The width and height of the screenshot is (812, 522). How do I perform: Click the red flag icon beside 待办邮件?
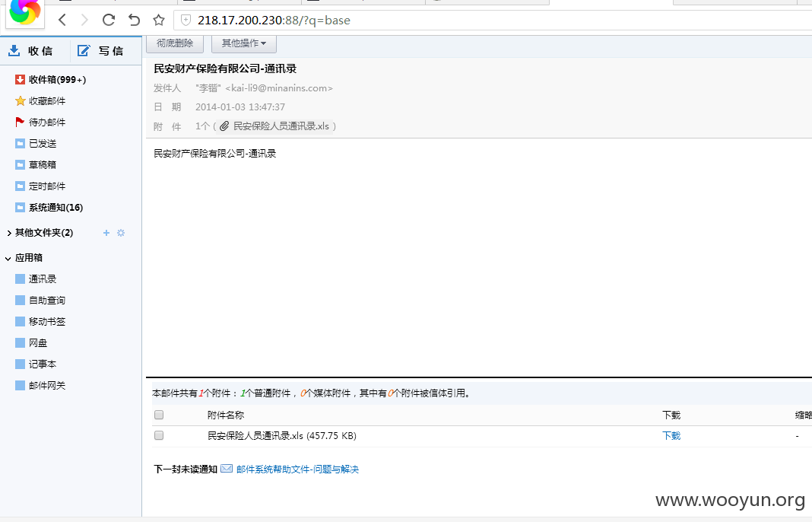coord(20,122)
